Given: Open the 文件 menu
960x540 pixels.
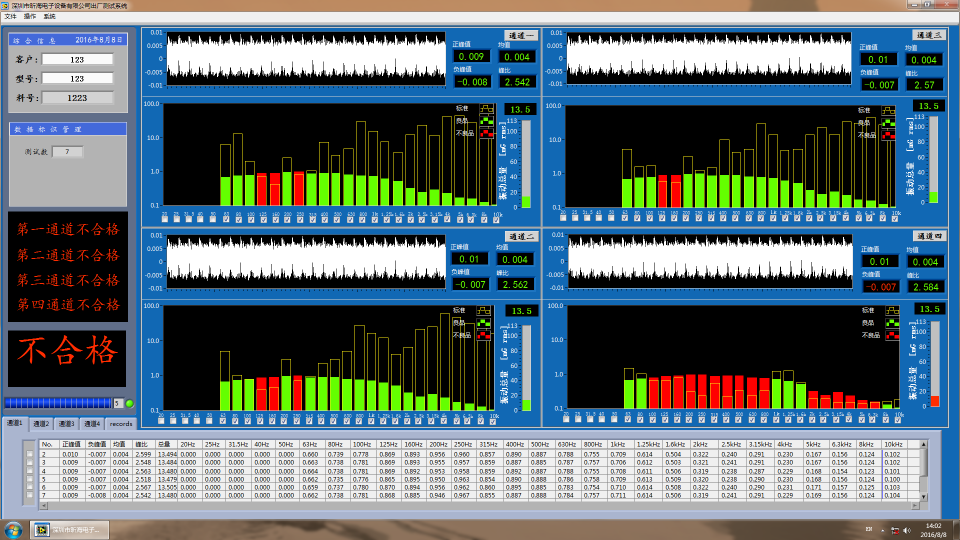Looking at the screenshot, I should 10,17.
